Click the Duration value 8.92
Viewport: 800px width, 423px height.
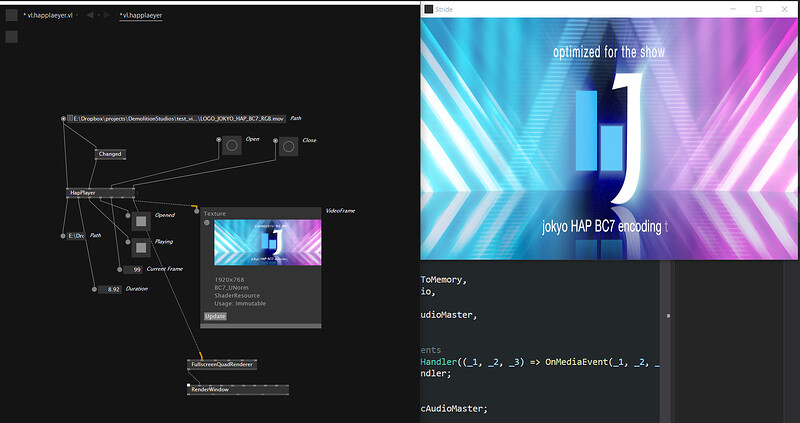[x=110, y=289]
